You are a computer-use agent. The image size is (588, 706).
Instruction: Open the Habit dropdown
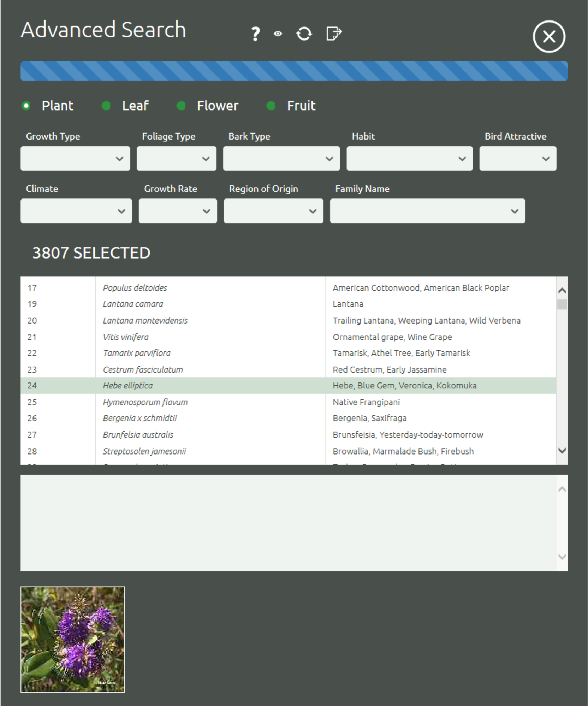pos(410,159)
